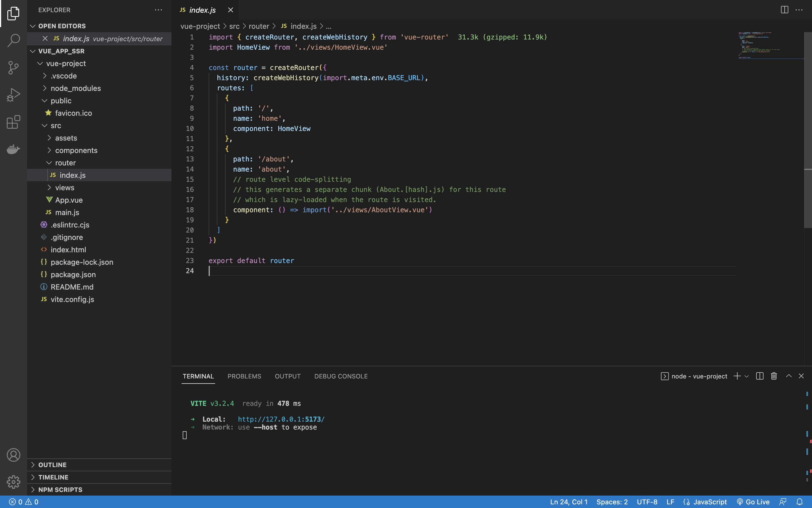Expand the components folder
This screenshot has width=812, height=508.
(x=99, y=150)
